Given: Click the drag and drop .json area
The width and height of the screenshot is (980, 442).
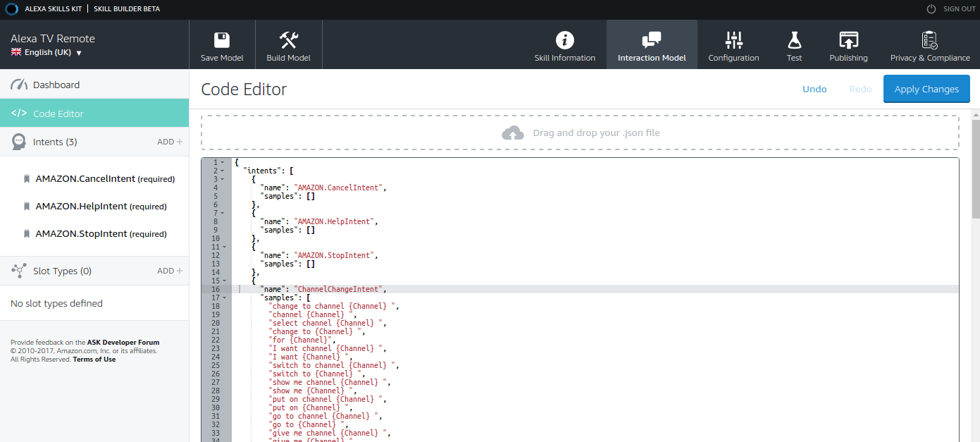Looking at the screenshot, I should (x=580, y=133).
